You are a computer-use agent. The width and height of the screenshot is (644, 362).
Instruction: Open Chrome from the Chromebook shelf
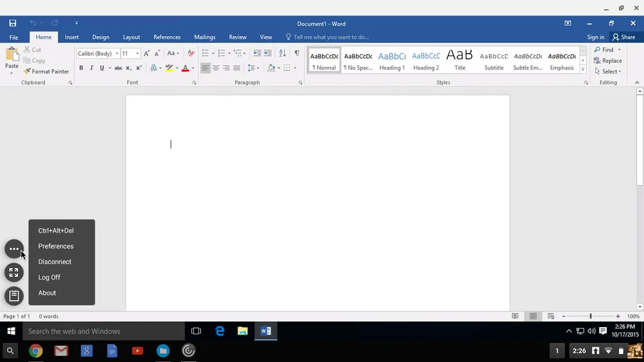click(35, 351)
